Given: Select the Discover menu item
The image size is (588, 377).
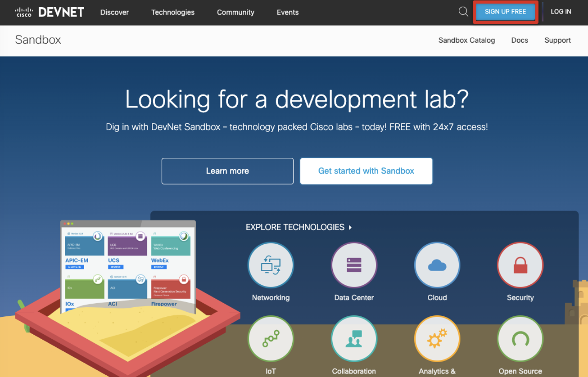Looking at the screenshot, I should point(114,12).
